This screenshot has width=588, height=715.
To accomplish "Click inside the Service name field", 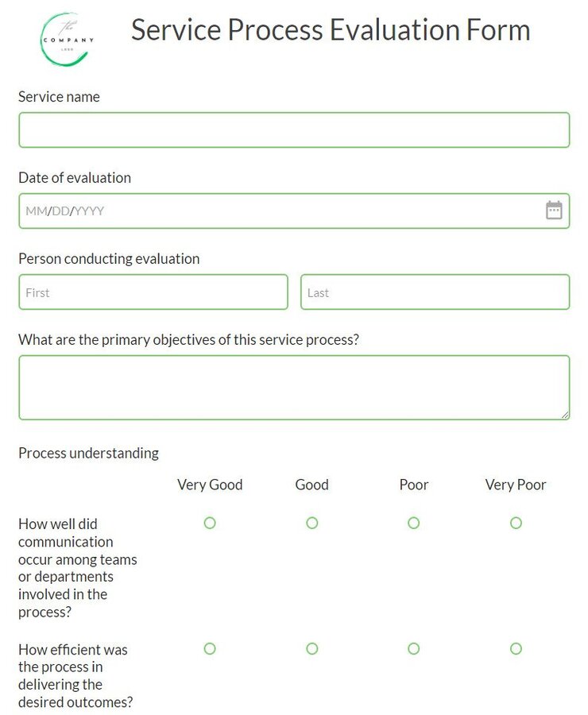I will click(294, 129).
